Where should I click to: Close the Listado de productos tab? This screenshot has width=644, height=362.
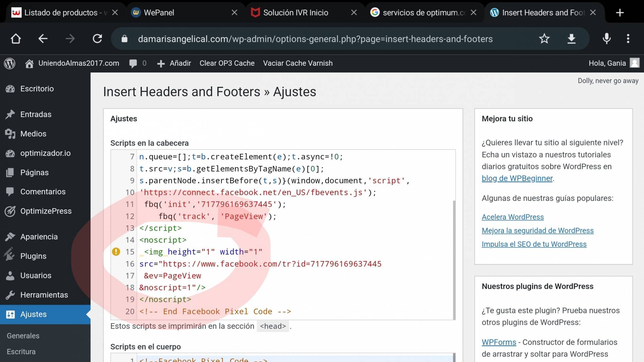coord(115,13)
